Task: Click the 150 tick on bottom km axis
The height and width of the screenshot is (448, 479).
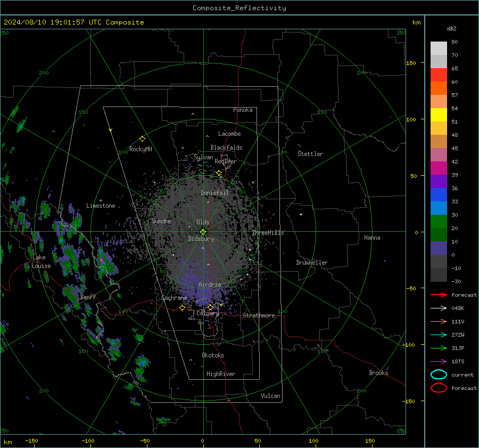Action: pos(370,441)
